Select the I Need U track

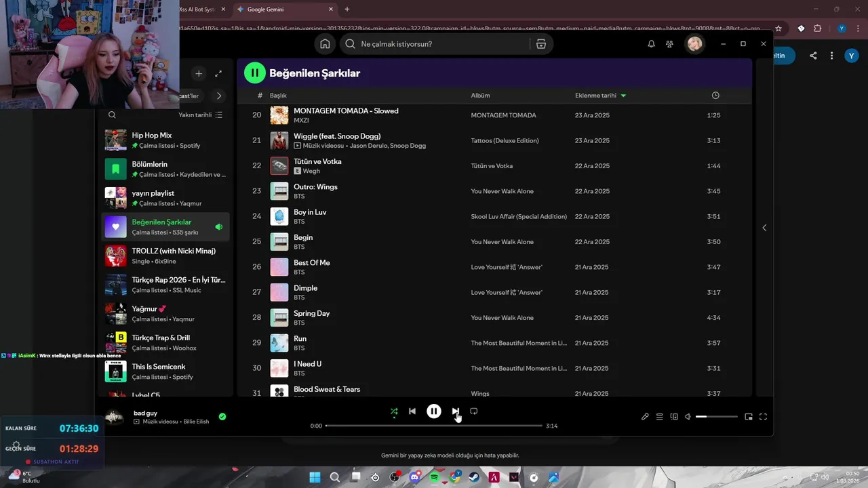click(494, 368)
